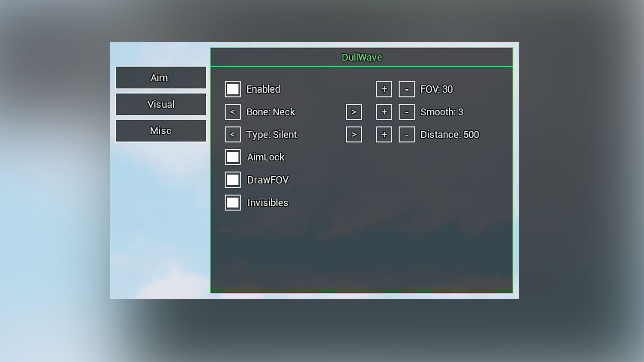Check the DrawFOV option box
The height and width of the screenshot is (362, 644).
[x=233, y=179]
